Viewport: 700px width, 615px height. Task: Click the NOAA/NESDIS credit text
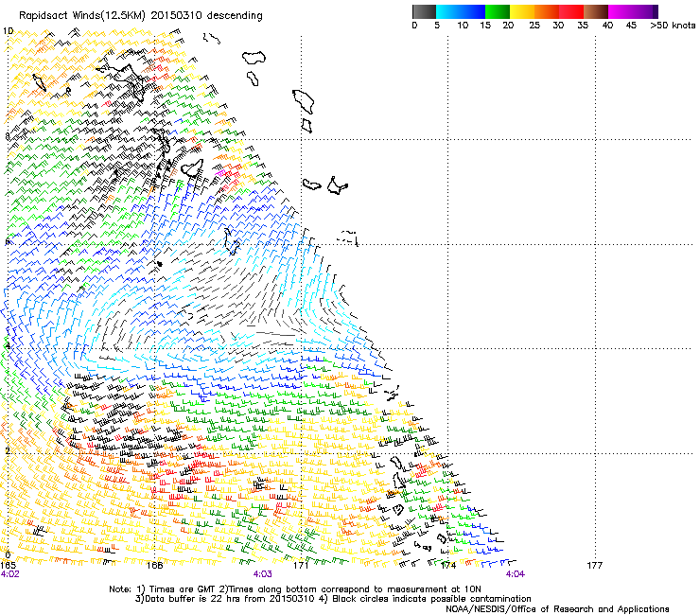pyautogui.click(x=557, y=609)
